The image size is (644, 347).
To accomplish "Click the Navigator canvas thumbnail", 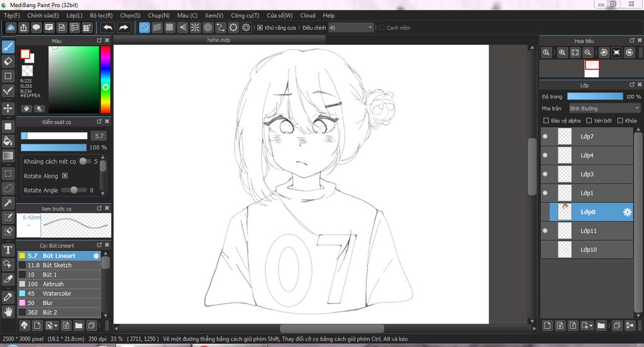I will coord(591,69).
